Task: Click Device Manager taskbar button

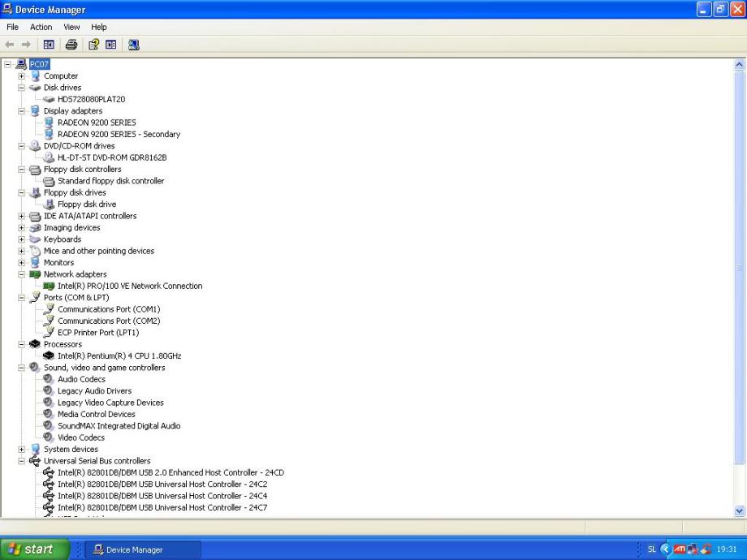Action: [143, 549]
